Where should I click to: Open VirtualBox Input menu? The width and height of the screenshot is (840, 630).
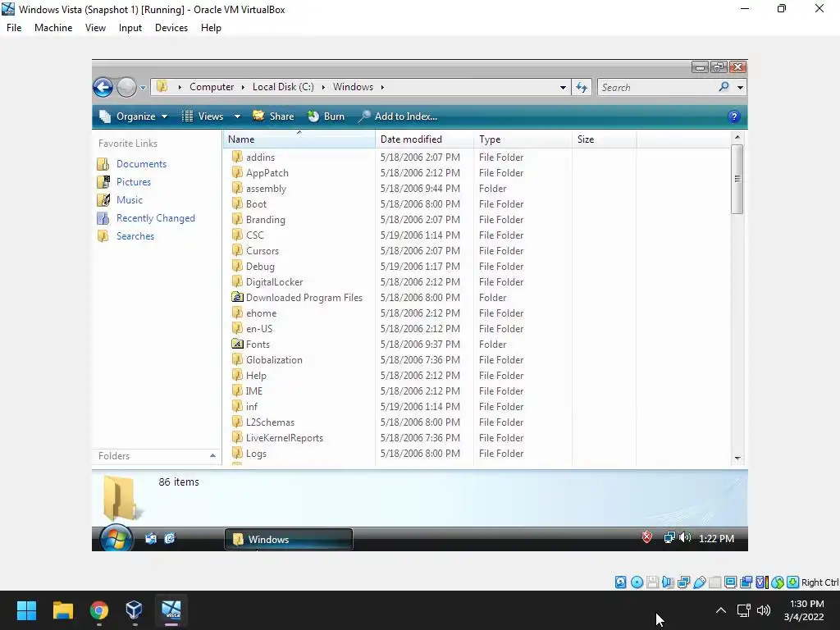[x=130, y=28]
